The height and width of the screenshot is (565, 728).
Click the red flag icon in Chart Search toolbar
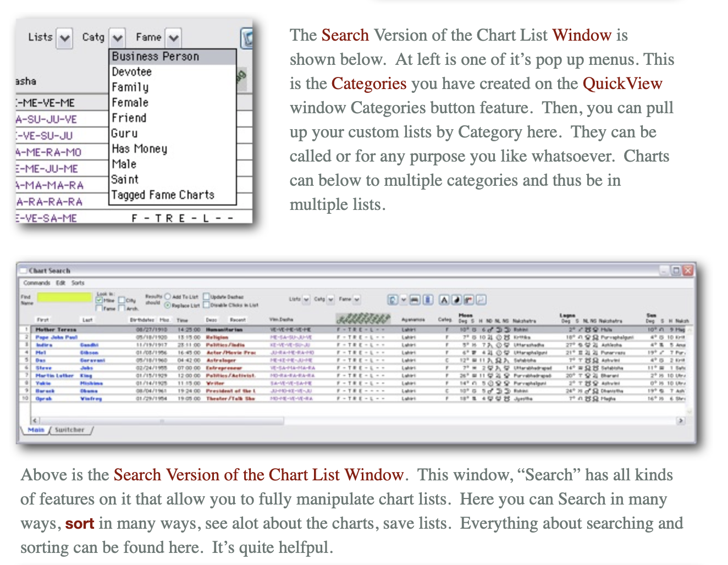tap(468, 300)
